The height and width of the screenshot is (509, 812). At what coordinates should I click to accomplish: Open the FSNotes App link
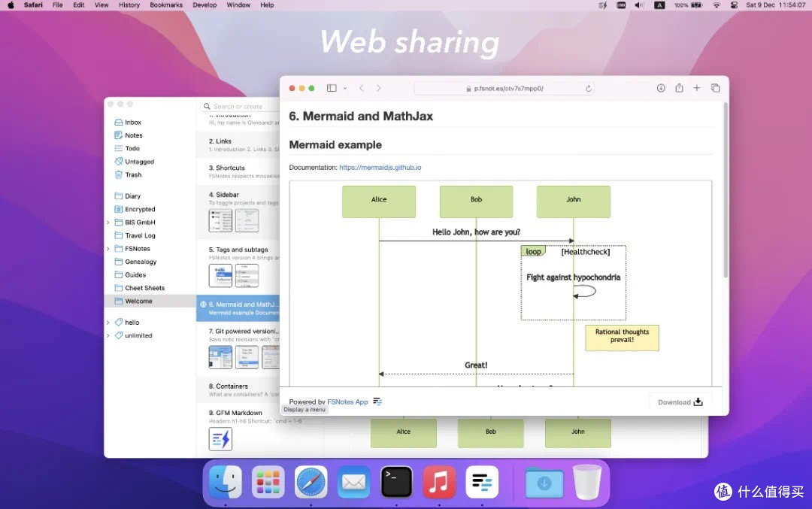point(347,401)
